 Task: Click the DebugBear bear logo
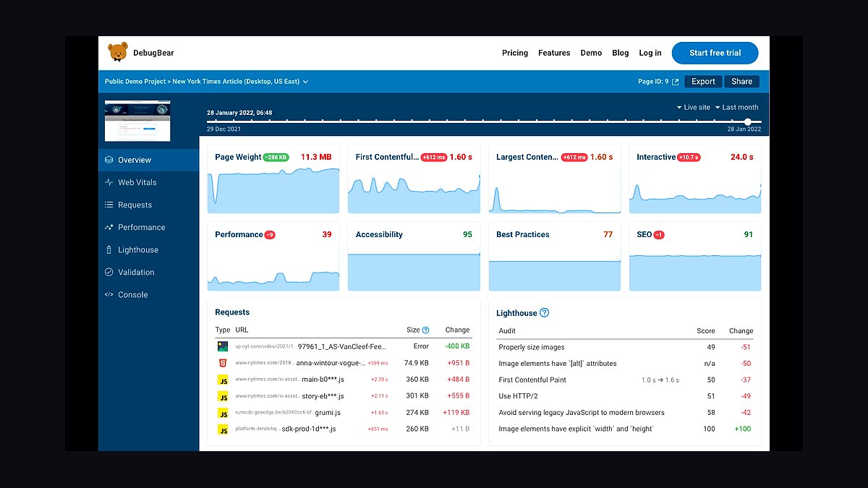[118, 52]
